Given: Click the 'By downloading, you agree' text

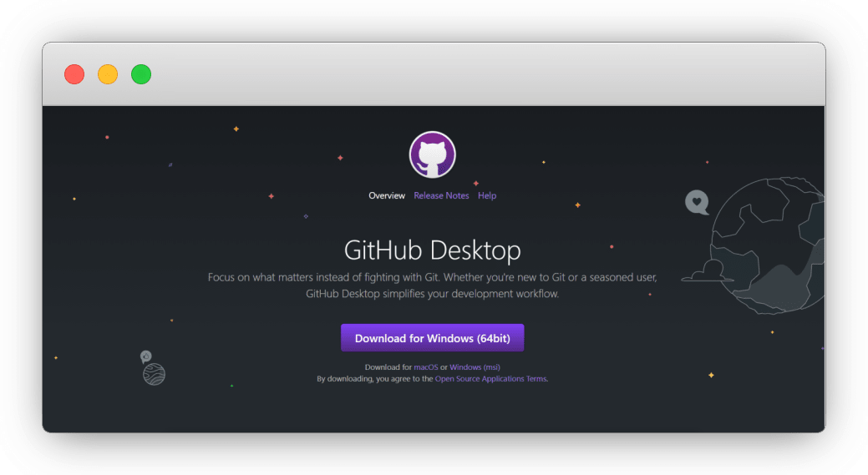Looking at the screenshot, I should pyautogui.click(x=375, y=379).
